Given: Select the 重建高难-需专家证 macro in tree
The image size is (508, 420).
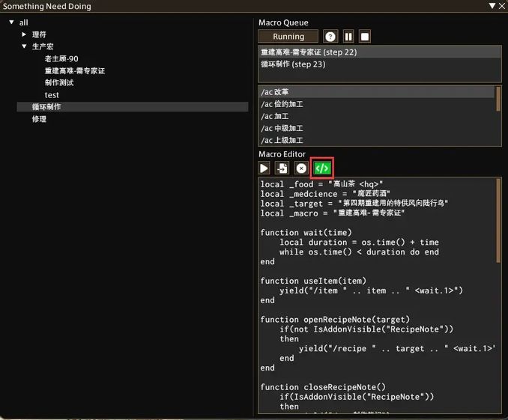Looking at the screenshot, I should coord(74,70).
